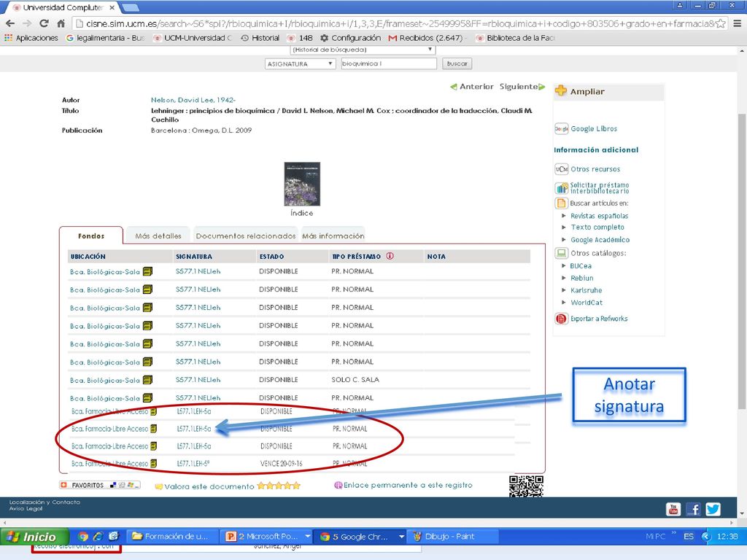Open the BUCea catalog link

click(581, 265)
